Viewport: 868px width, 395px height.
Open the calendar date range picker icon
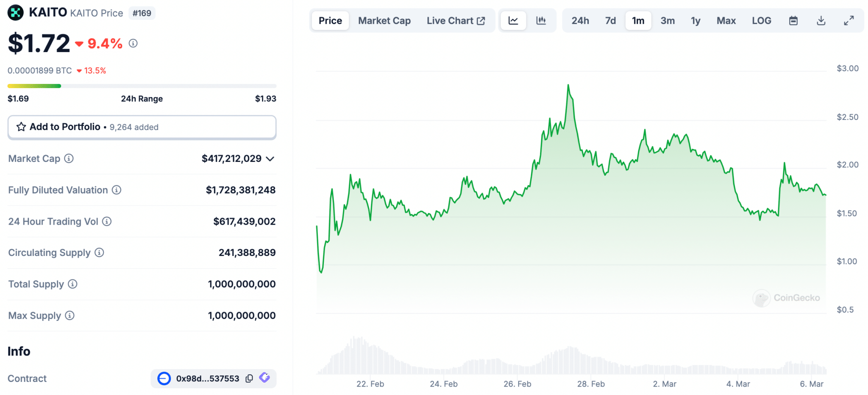[x=793, y=20]
